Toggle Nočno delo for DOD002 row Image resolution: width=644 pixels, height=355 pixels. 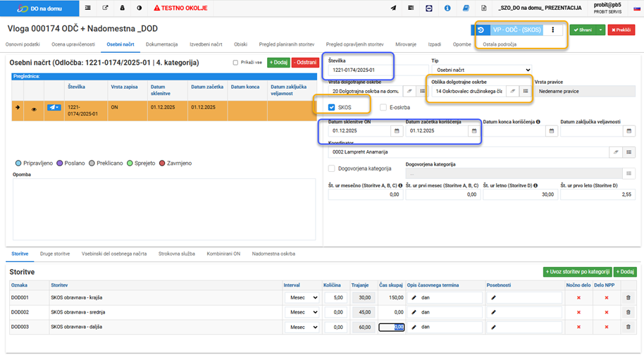tap(578, 313)
